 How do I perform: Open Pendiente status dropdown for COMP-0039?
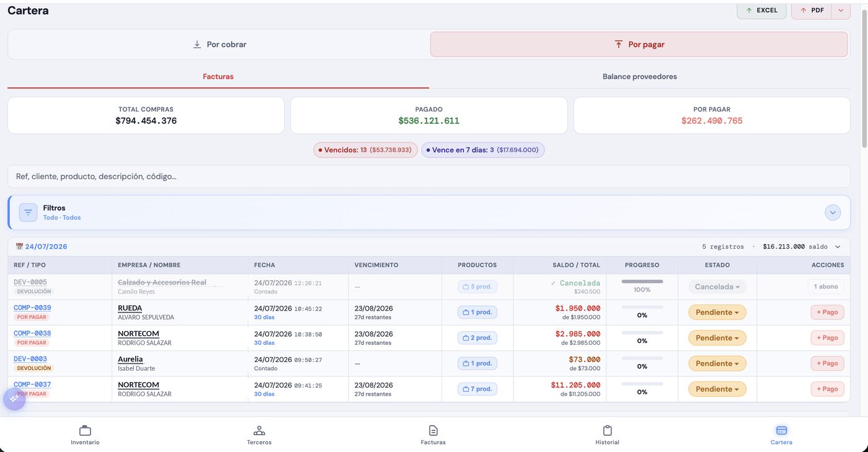(717, 312)
